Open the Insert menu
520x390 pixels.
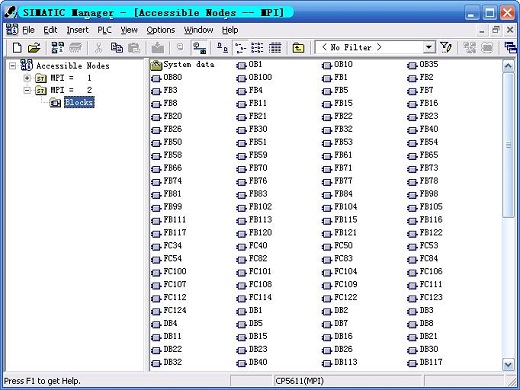click(x=77, y=30)
